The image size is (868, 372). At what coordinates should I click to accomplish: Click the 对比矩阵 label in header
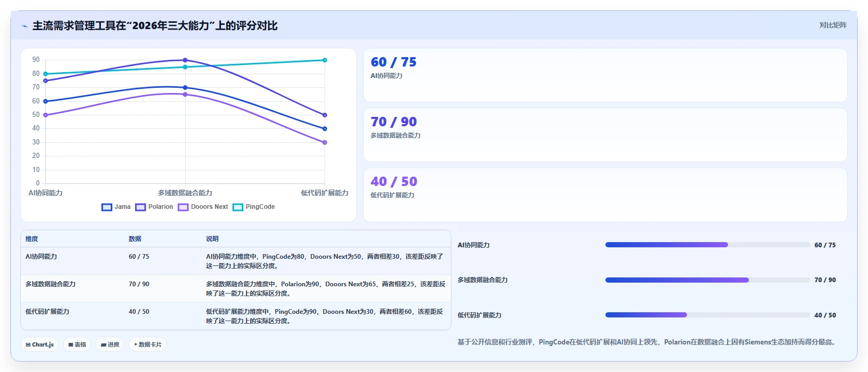pyautogui.click(x=833, y=25)
